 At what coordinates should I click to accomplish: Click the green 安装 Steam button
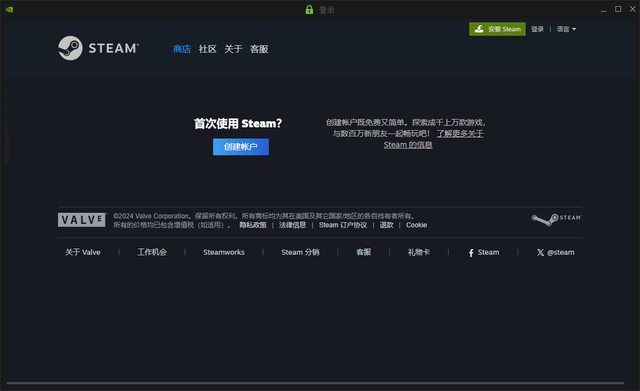tap(497, 29)
